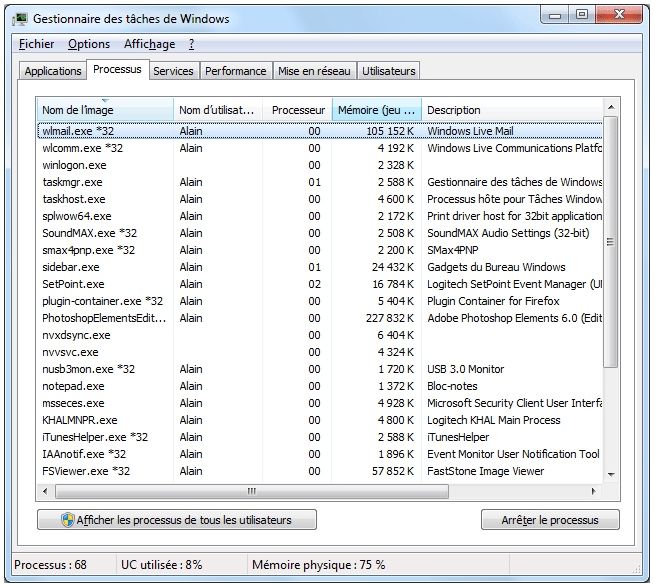Open the Options menu
655x587 pixels.
tap(89, 44)
